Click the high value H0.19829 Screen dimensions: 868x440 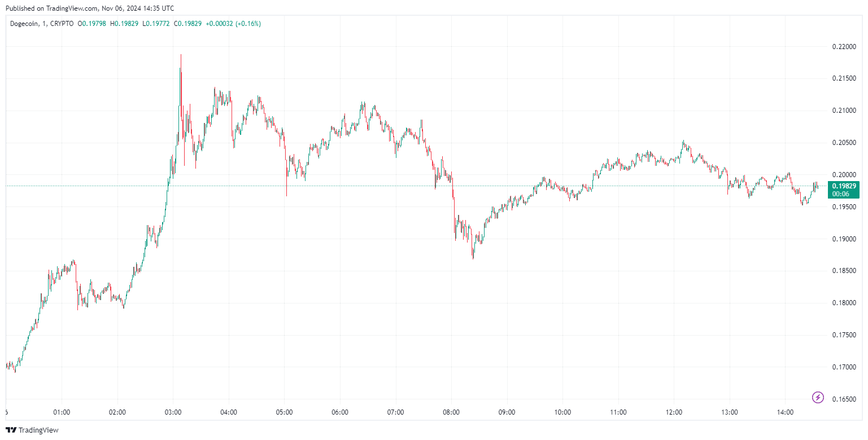(125, 24)
